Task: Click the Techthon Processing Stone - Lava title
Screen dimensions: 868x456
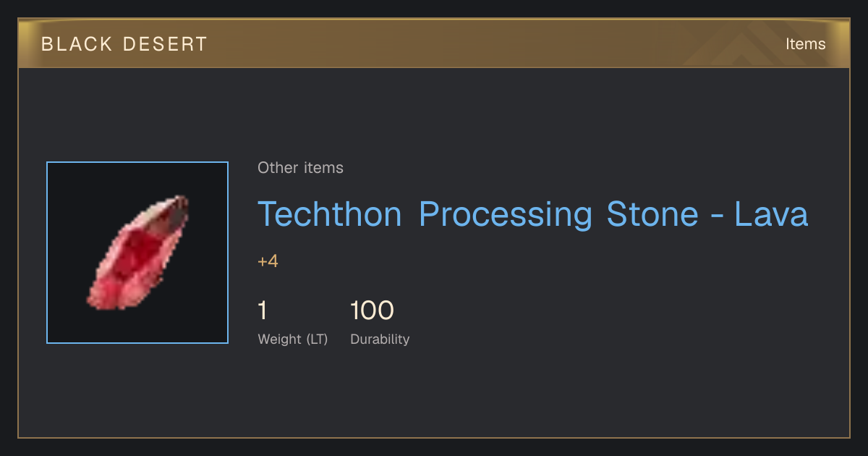Action: point(533,214)
